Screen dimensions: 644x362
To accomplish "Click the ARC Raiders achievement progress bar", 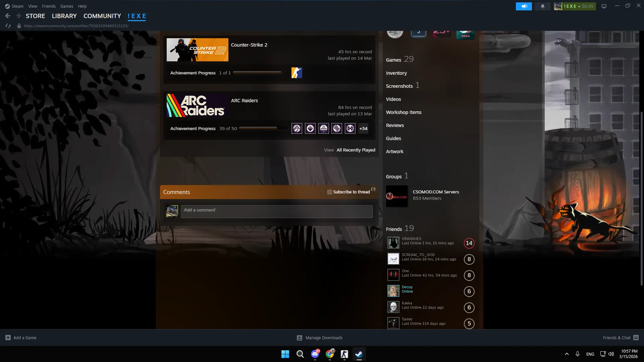I will [263, 128].
